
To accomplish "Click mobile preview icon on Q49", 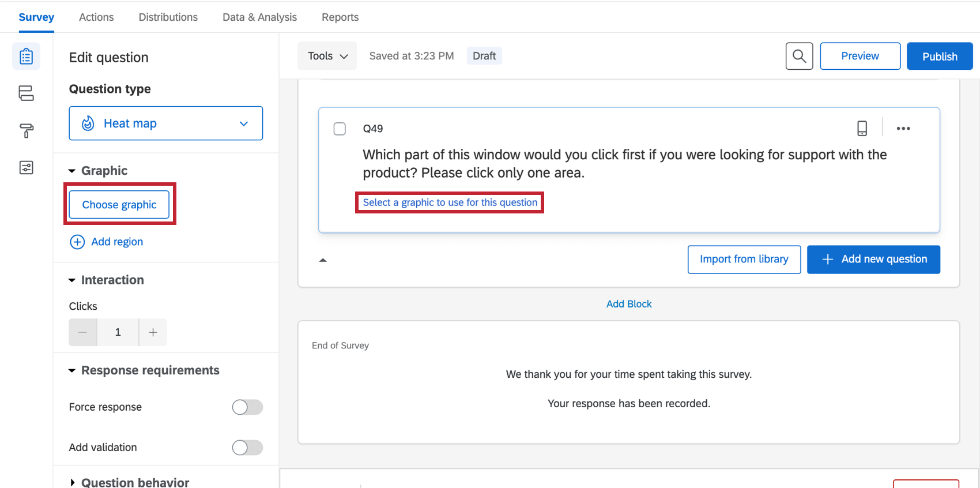I will (x=862, y=128).
